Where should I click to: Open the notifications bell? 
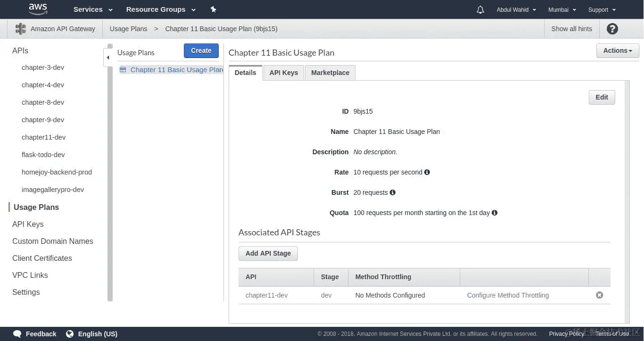(480, 10)
